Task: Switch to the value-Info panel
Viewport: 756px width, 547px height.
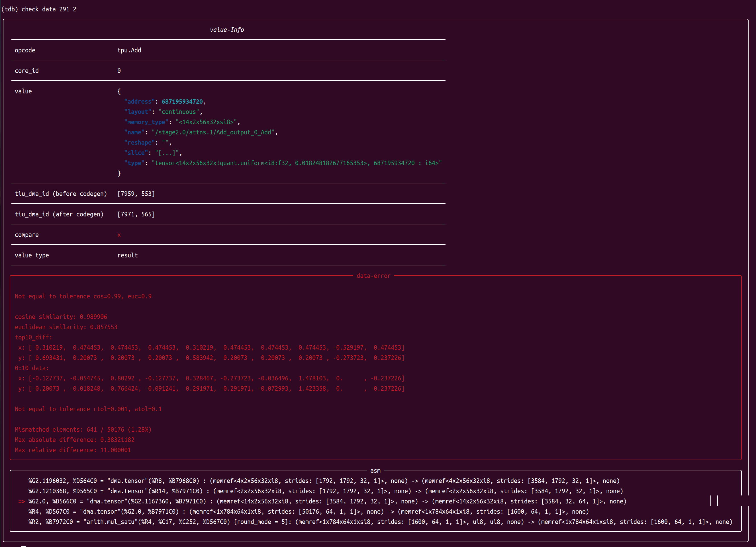Action: [227, 30]
